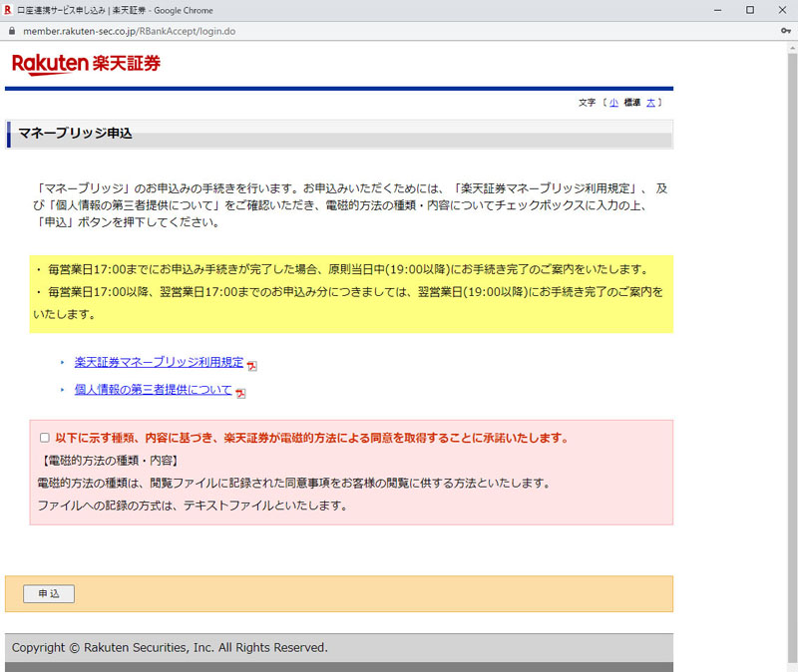This screenshot has height=672, width=798.
Task: Open the 個人情報の第三者提供について link
Action: coord(153,390)
